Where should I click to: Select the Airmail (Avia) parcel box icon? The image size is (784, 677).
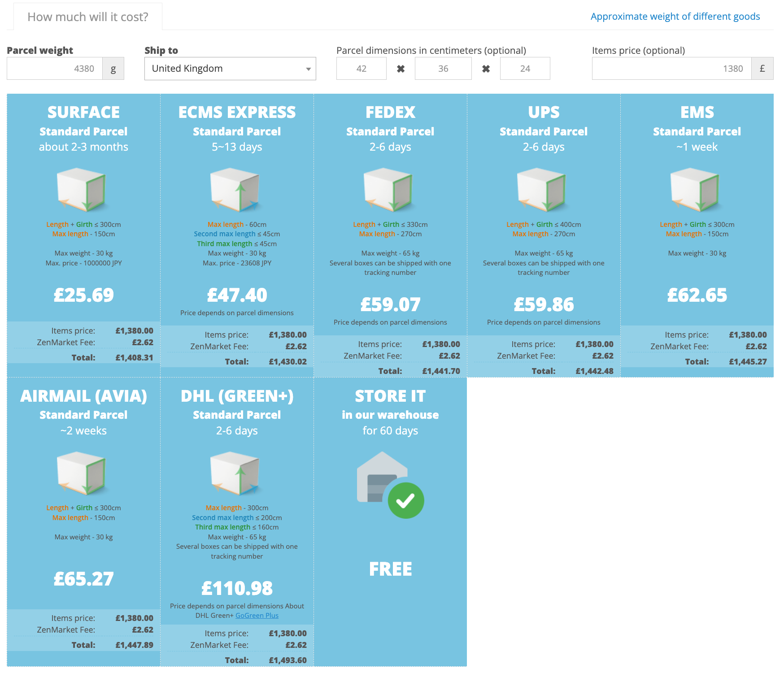[82, 473]
